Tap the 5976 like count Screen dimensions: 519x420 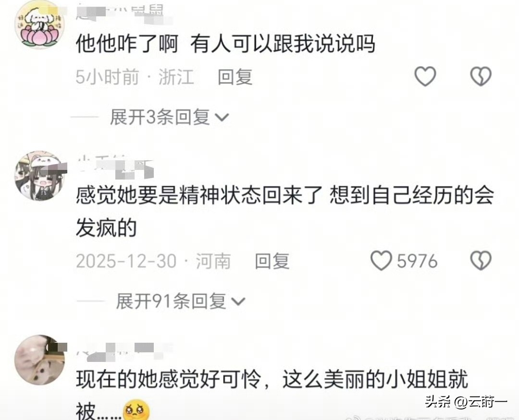point(417,261)
